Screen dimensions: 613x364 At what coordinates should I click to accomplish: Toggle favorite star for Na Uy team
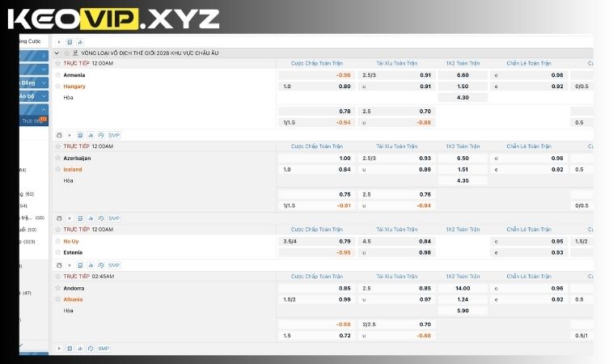57,241
